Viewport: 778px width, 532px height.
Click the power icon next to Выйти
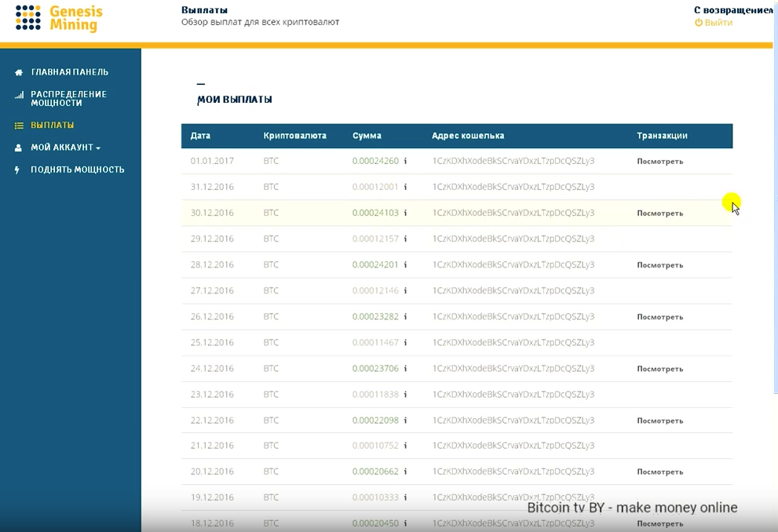(x=699, y=23)
